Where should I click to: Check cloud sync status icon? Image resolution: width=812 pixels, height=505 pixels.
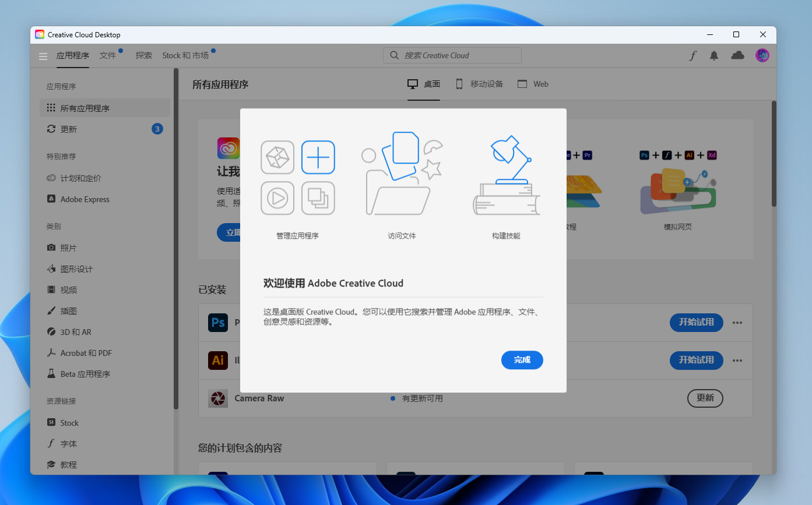pyautogui.click(x=738, y=55)
